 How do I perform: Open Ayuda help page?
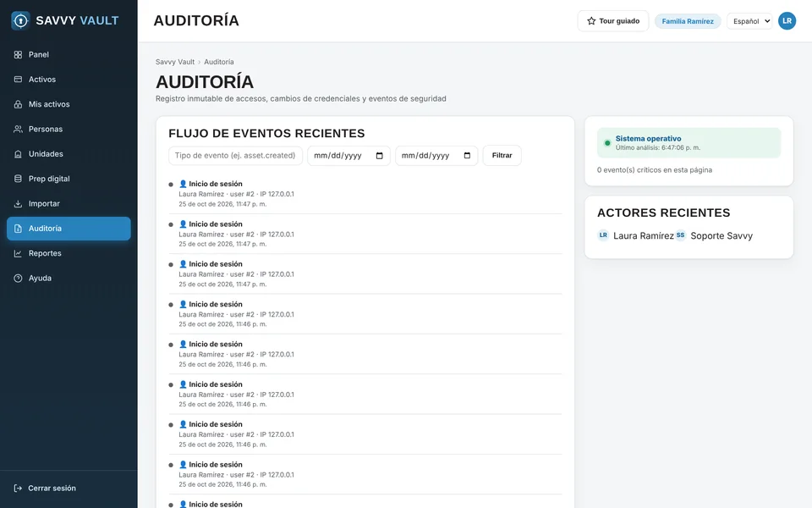click(69, 279)
